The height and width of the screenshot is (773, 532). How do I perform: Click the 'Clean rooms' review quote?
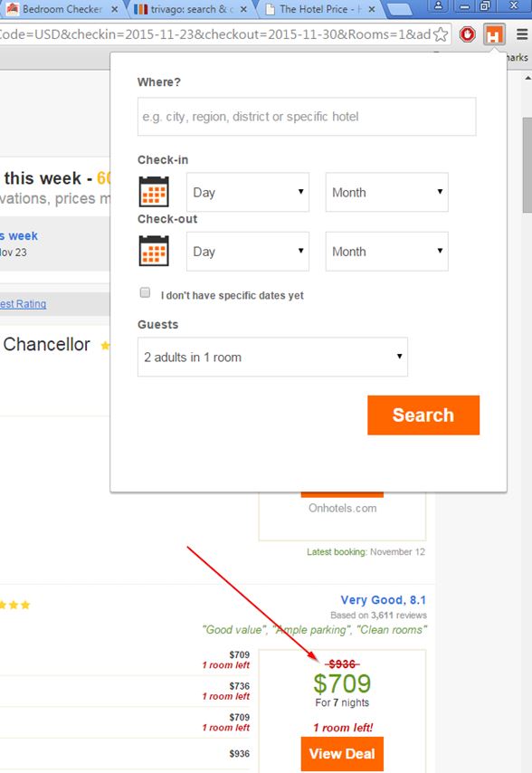(x=391, y=630)
